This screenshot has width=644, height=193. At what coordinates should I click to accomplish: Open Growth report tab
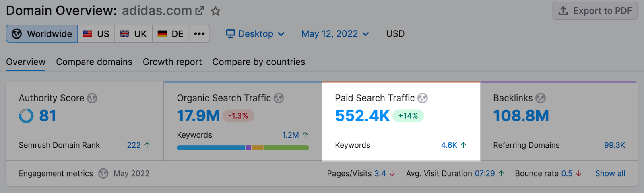coord(172,62)
